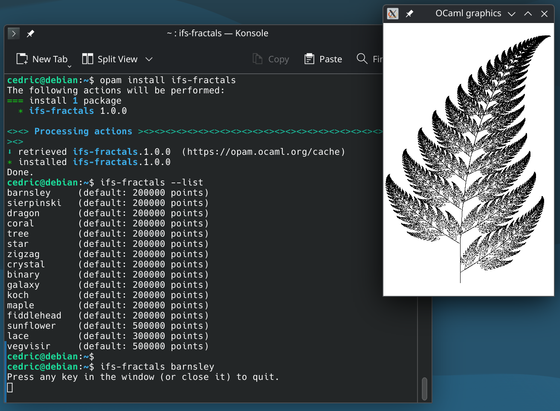560x411 pixels.
Task: Click the 'ifs-fractals --list' command text
Action: [x=151, y=182]
